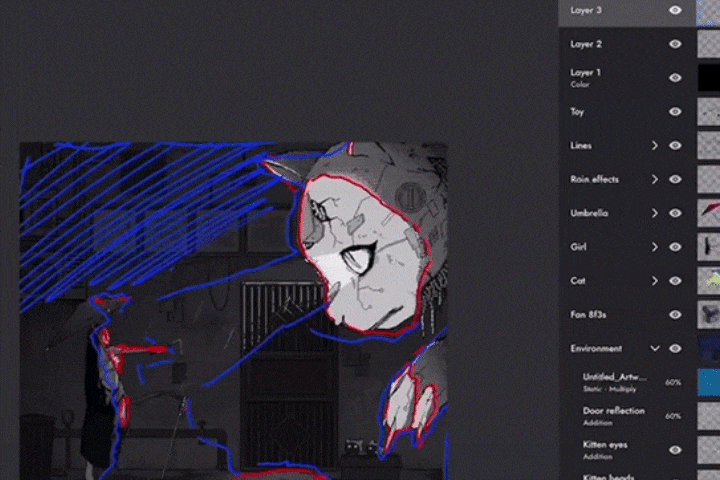This screenshot has height=480, width=720.
Task: Click the Umbrella group thumbnail
Action: pyautogui.click(x=709, y=213)
